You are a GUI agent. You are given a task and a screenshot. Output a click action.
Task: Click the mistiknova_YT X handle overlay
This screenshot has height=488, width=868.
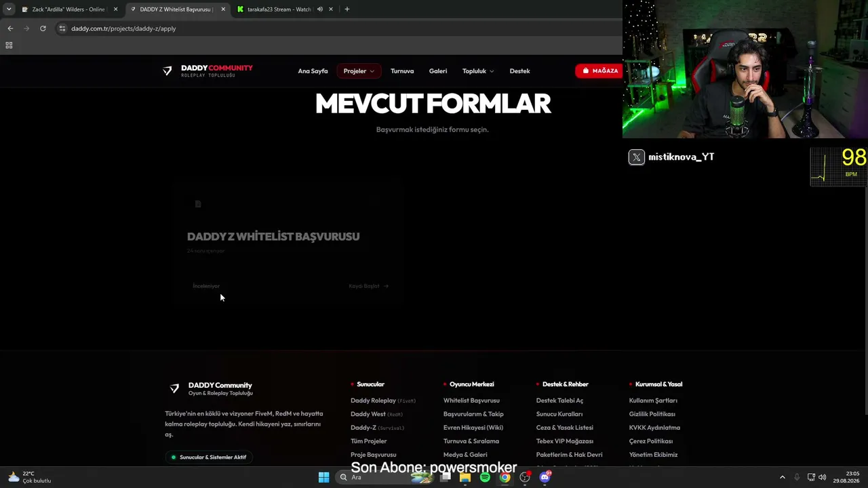[671, 157]
